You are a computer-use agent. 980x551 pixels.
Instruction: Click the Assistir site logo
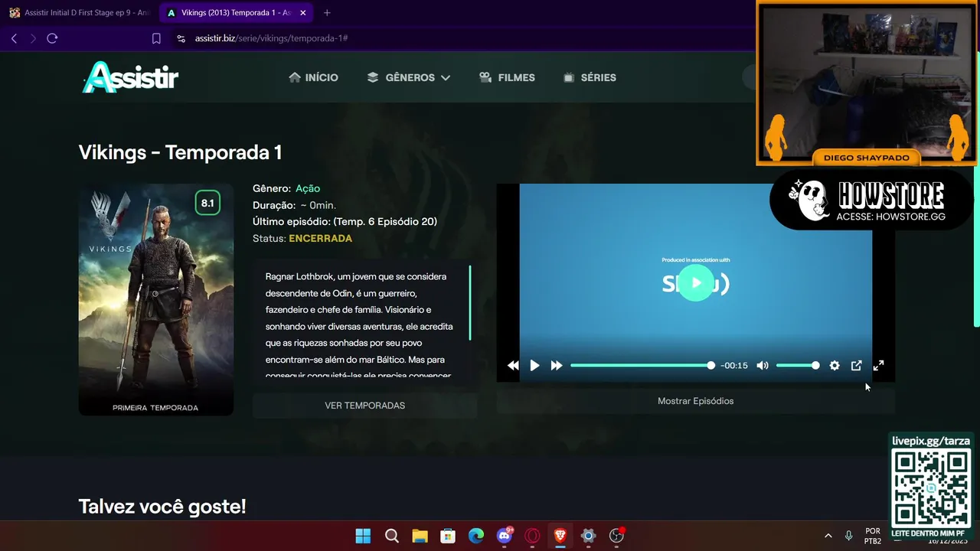click(130, 77)
